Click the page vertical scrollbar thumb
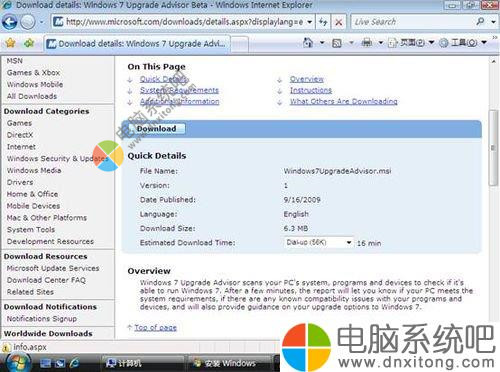Image resolution: width=500 pixels, height=372 pixels. click(x=493, y=148)
